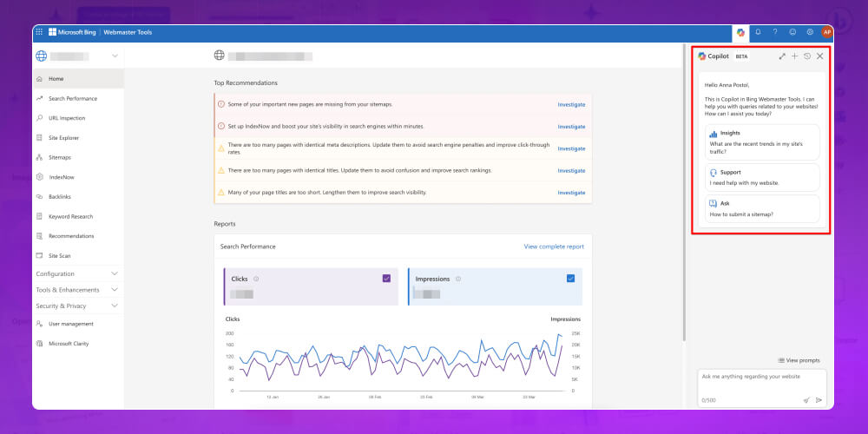This screenshot has height=434, width=868.
Task: Select the Support prompt card
Action: [x=762, y=177]
